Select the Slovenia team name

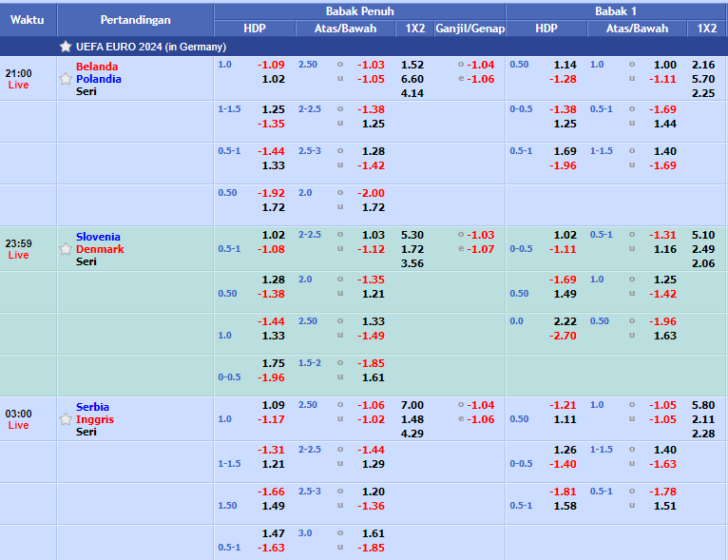tap(98, 237)
